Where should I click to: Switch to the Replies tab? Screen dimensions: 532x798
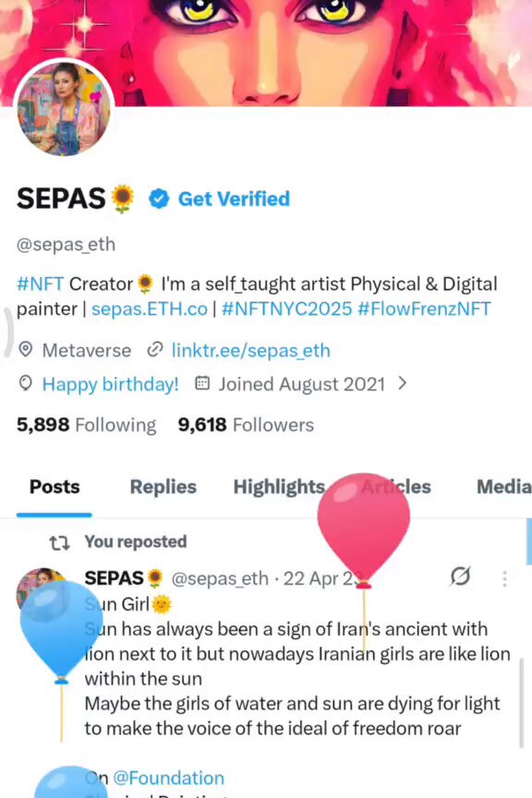tap(163, 487)
